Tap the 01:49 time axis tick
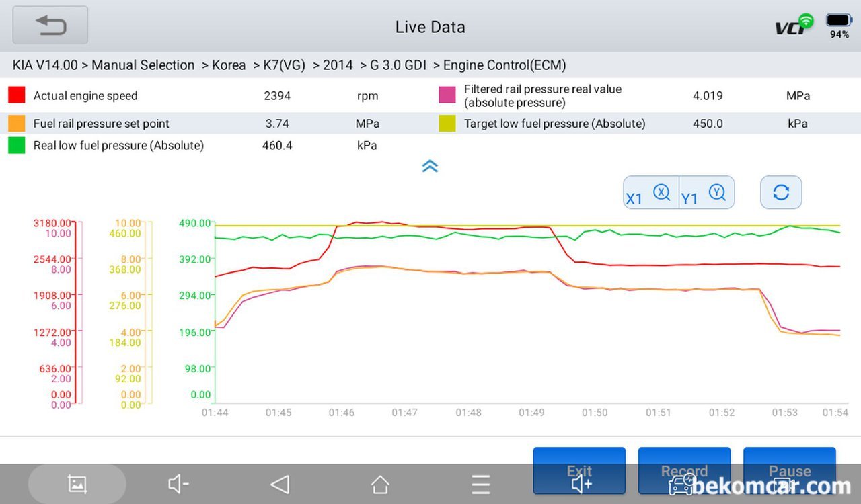Screen dimensions: 861x504 click(531, 413)
